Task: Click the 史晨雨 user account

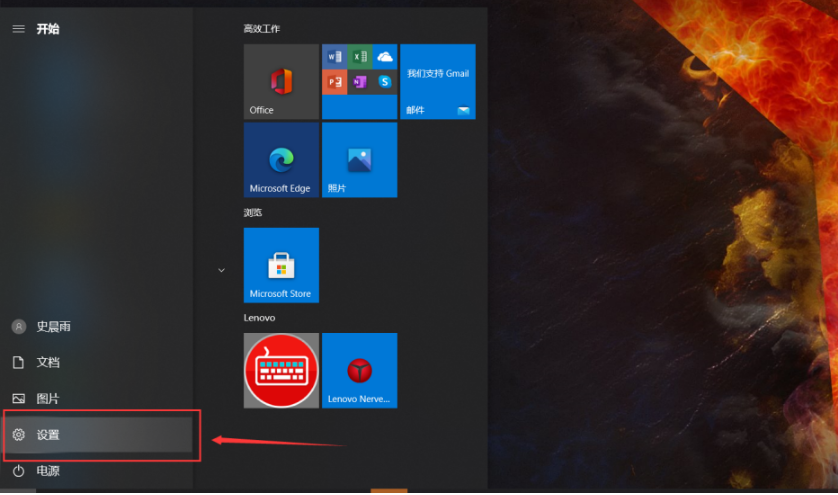Action: pyautogui.click(x=52, y=326)
